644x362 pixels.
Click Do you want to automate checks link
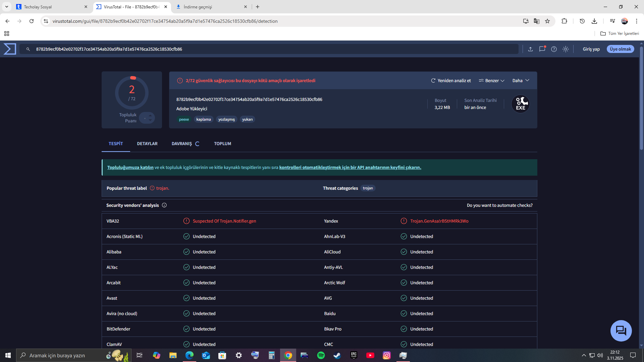tap(500, 205)
